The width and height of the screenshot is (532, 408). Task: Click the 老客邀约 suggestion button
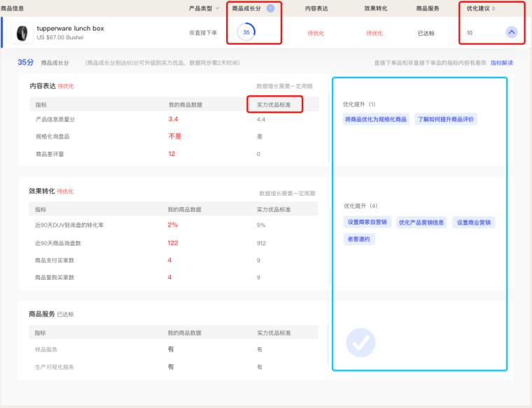click(359, 239)
